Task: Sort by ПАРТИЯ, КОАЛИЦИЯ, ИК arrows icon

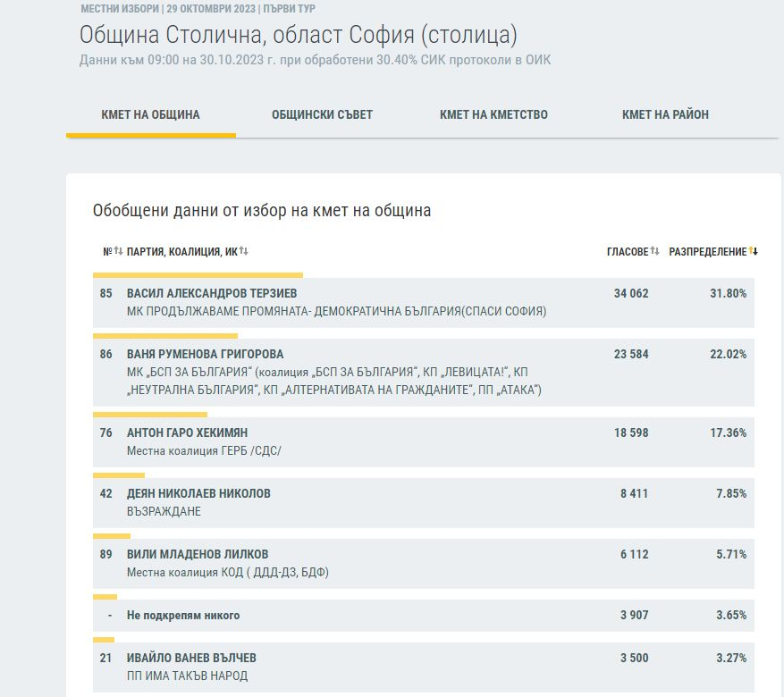Action: [243, 251]
